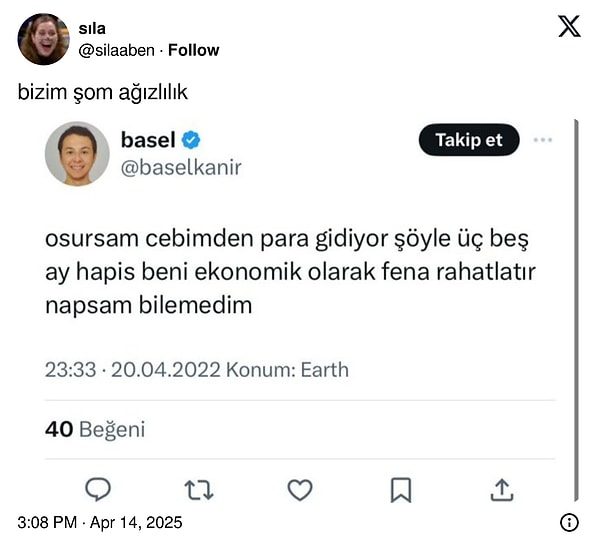Click the share upload icon
Viewport: 600px width, 553px height.
502,489
